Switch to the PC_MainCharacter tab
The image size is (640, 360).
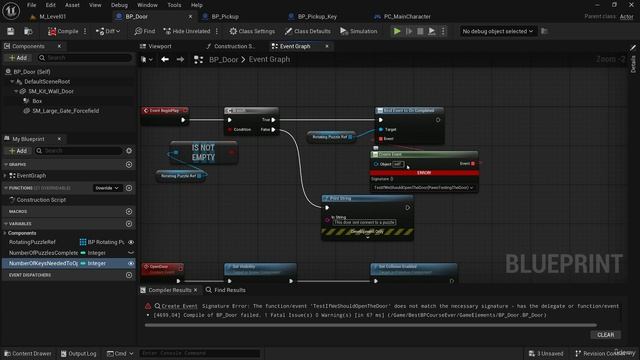coord(407,17)
